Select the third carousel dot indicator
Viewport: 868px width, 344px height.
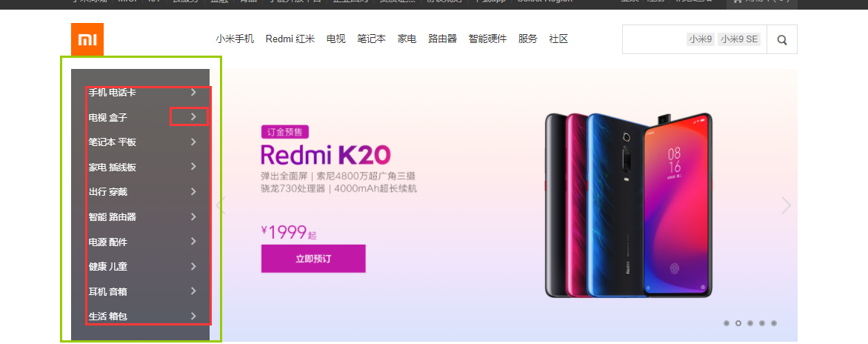(x=750, y=323)
